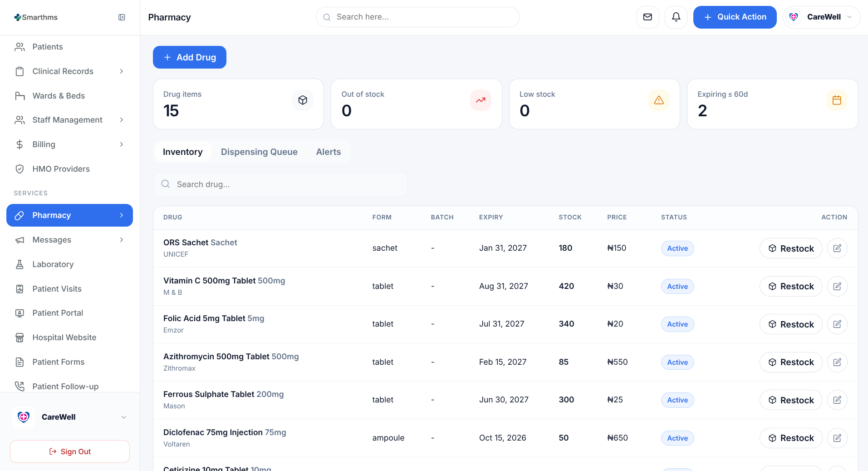
Task: Click the DRUG column header
Action: tap(173, 218)
